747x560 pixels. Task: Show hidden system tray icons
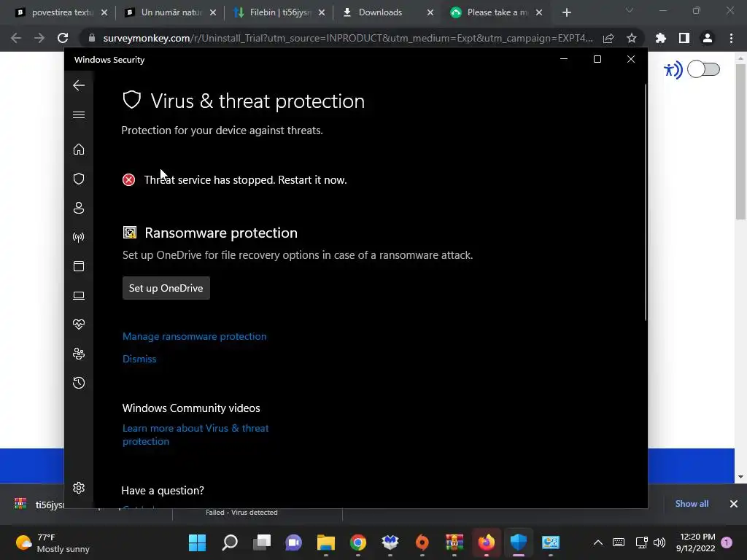click(598, 542)
